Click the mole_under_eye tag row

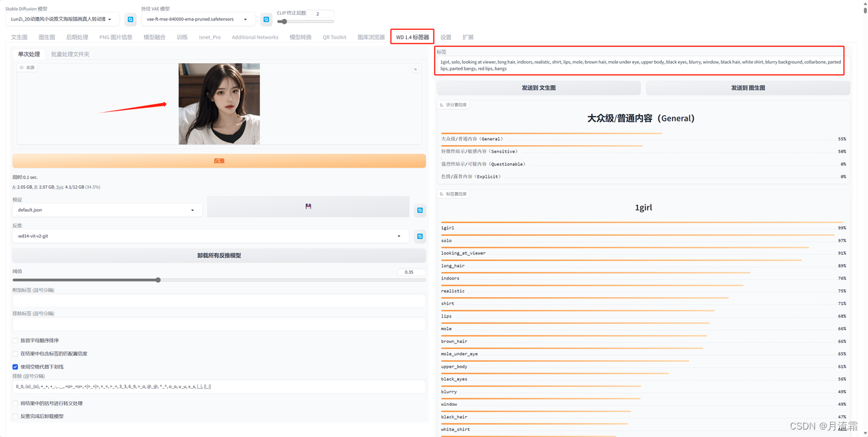coord(643,354)
